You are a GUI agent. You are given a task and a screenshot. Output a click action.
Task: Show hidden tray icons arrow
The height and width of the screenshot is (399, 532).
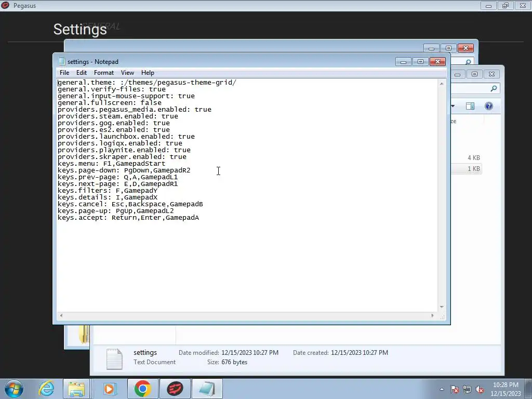(x=442, y=389)
